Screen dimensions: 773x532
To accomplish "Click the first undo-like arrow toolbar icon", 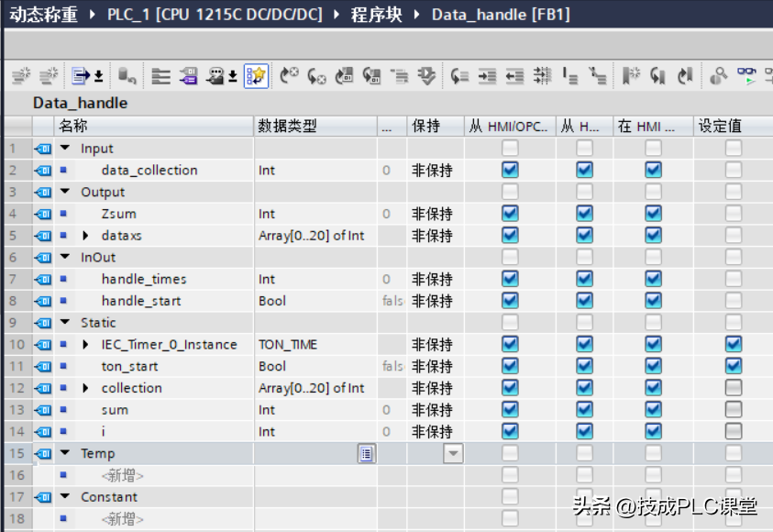I will 289,76.
